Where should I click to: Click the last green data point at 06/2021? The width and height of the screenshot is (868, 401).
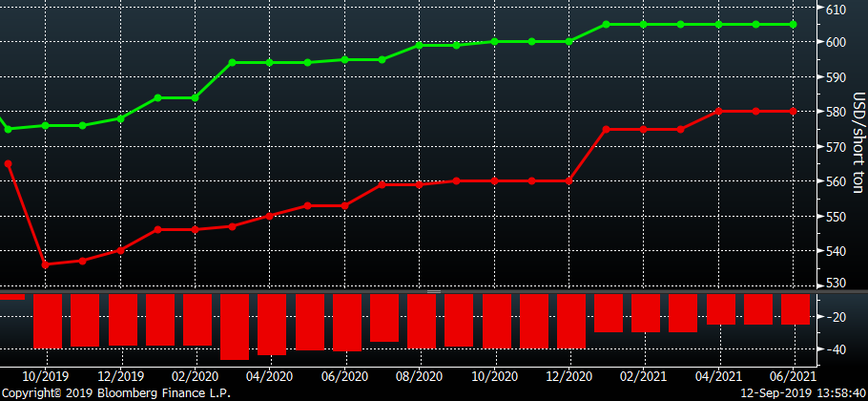click(x=794, y=24)
